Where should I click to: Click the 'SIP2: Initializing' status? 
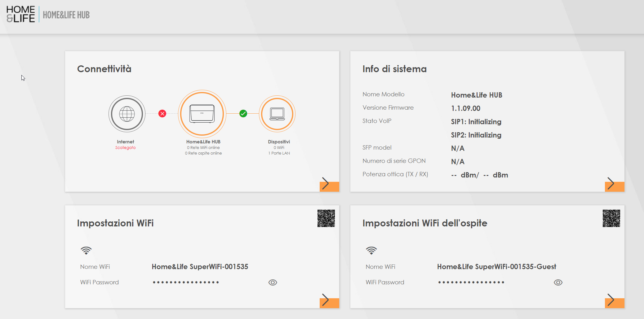click(476, 135)
